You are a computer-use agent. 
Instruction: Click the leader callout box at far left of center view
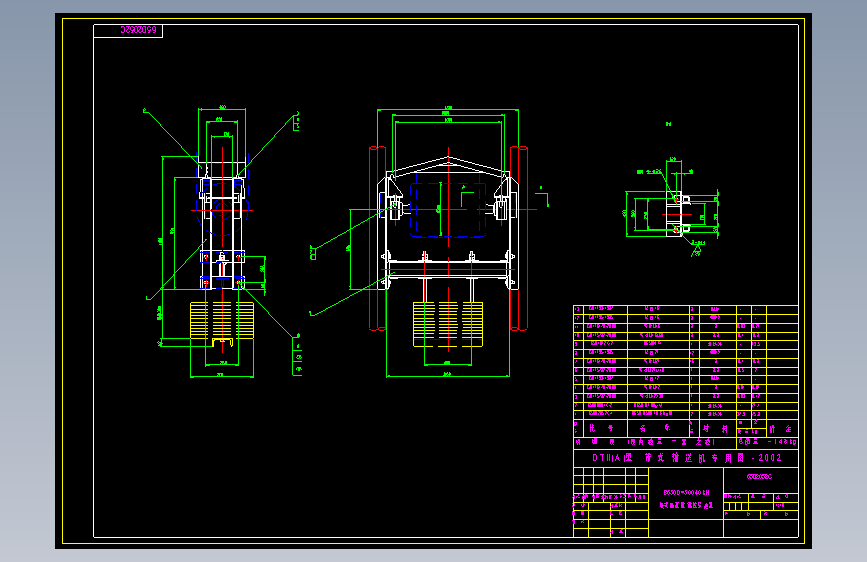pos(313,254)
